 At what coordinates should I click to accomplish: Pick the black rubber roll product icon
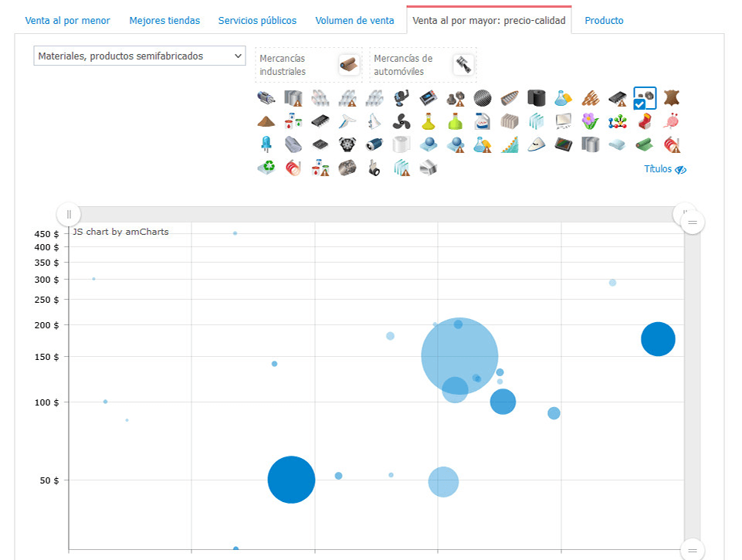point(536,98)
